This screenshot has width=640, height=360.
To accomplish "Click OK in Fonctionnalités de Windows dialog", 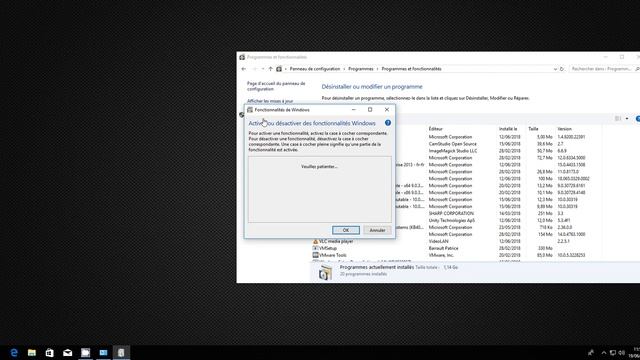I will click(x=346, y=230).
